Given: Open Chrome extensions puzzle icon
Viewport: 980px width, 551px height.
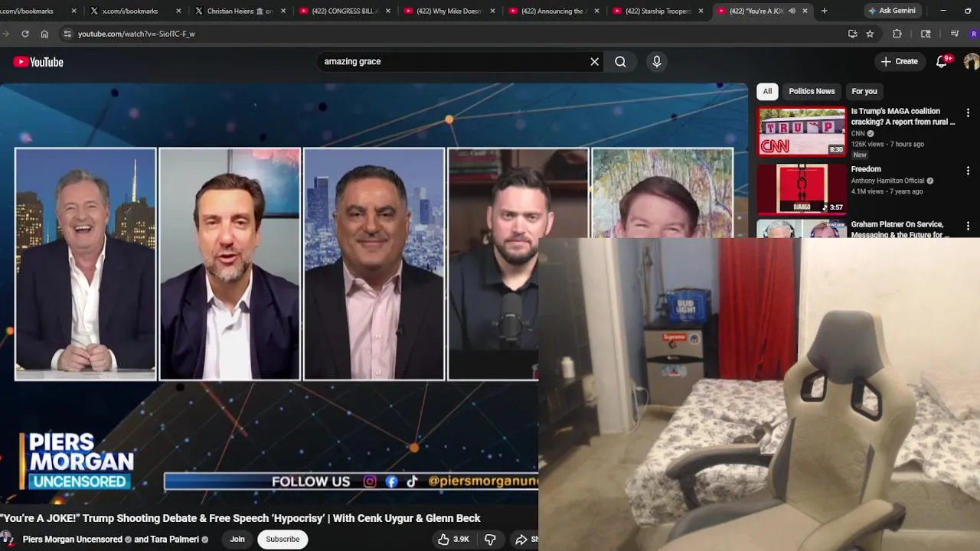Looking at the screenshot, I should pyautogui.click(x=897, y=34).
